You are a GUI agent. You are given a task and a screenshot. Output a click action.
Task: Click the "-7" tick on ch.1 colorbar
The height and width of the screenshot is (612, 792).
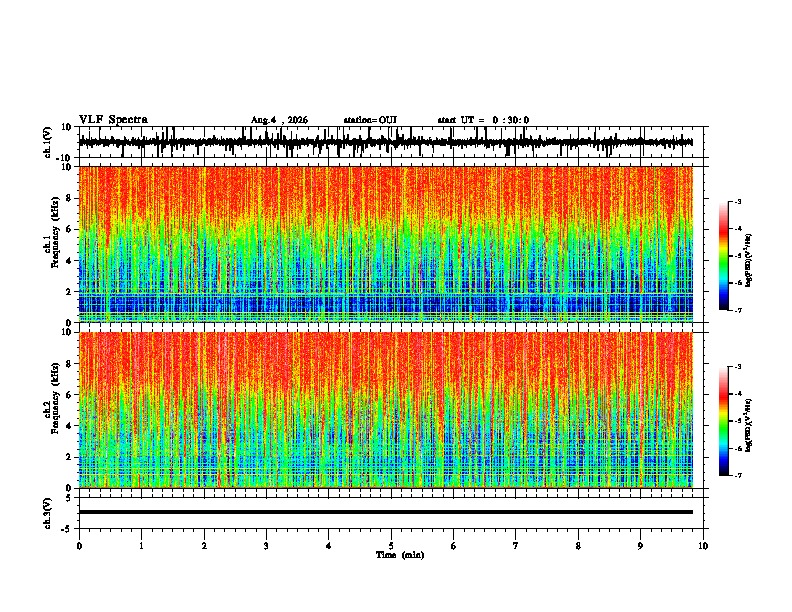737,310
